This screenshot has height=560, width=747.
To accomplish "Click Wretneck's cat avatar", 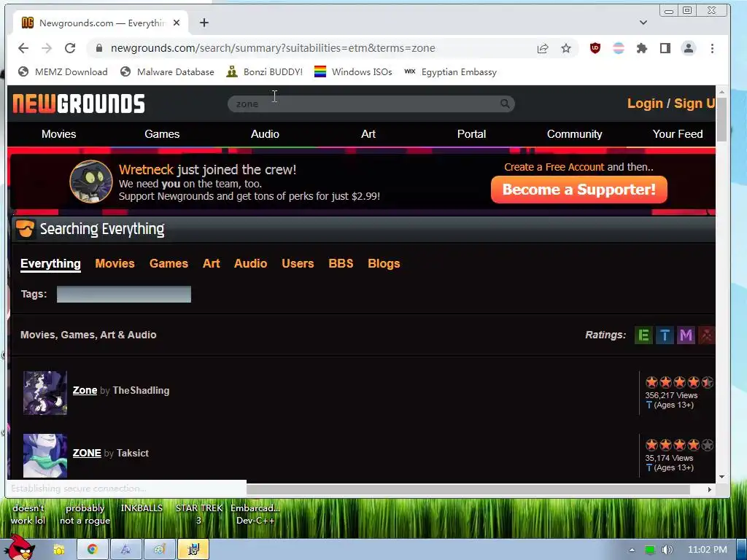I will (x=91, y=182).
